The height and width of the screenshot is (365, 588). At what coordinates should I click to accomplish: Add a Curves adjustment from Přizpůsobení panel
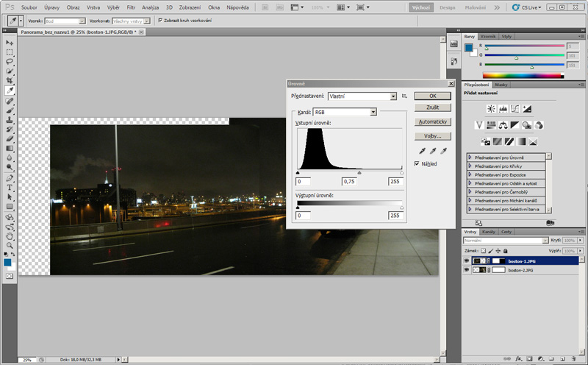point(515,109)
